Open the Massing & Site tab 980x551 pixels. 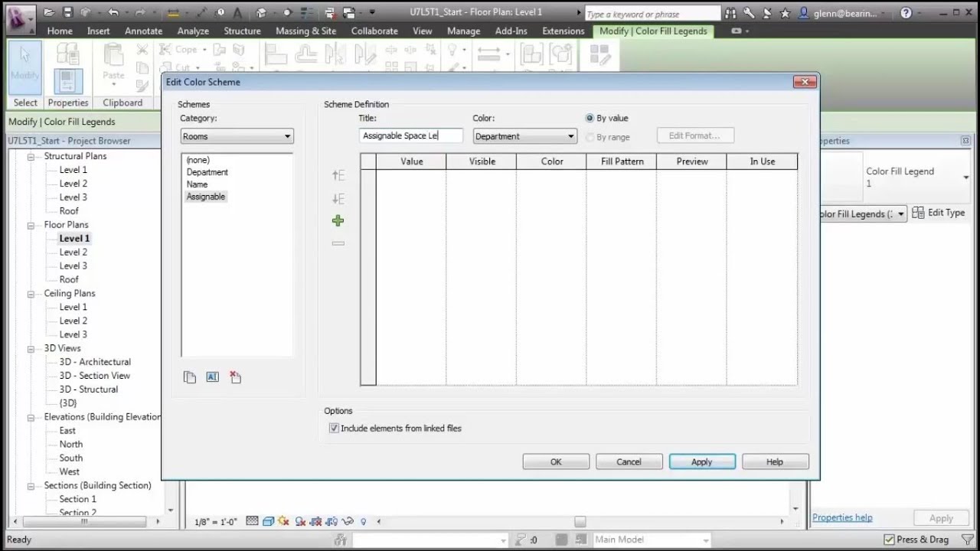(x=305, y=31)
